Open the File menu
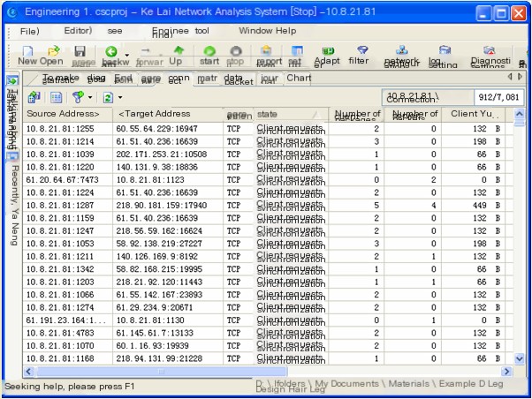The width and height of the screenshot is (532, 399). coord(29,31)
